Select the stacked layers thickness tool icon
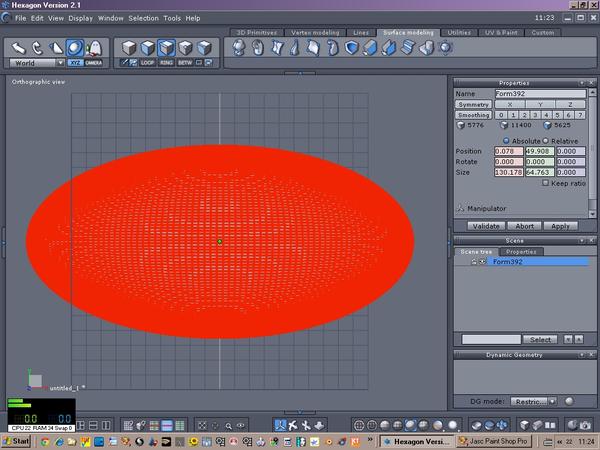This screenshot has width=600, height=450. (408, 48)
